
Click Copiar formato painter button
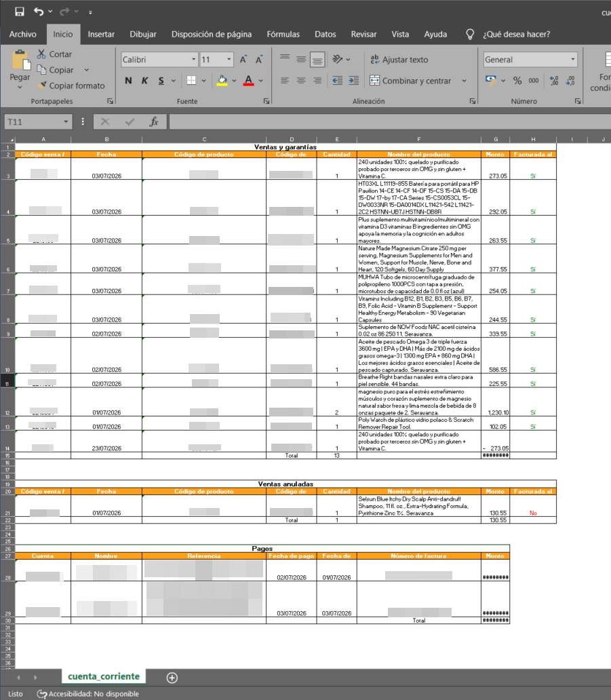click(x=71, y=85)
